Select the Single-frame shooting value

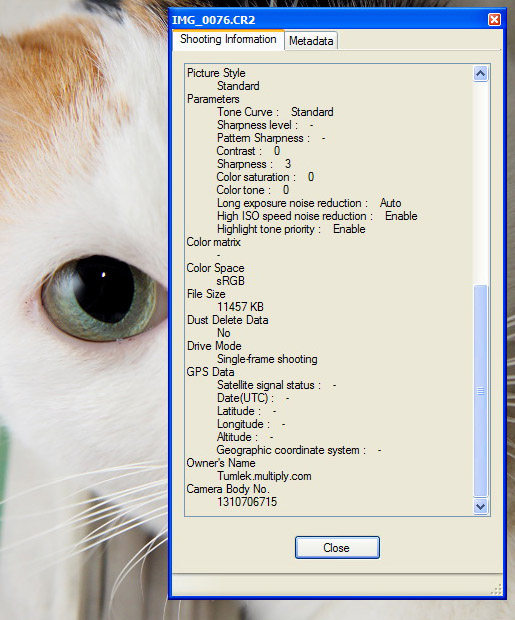(x=267, y=359)
